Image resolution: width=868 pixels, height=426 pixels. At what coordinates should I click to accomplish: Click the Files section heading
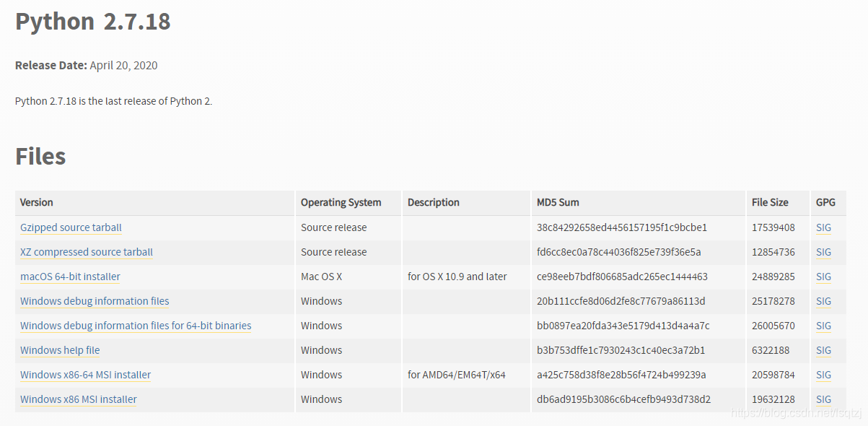pos(40,156)
